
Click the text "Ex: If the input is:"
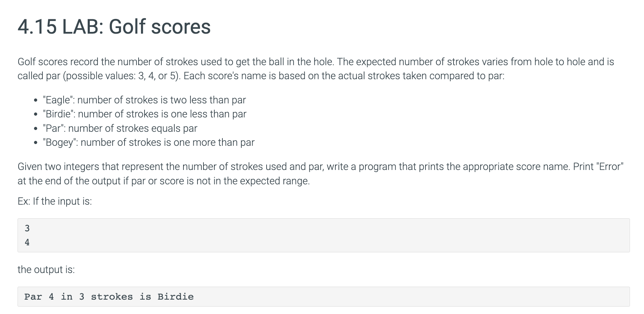[55, 201]
